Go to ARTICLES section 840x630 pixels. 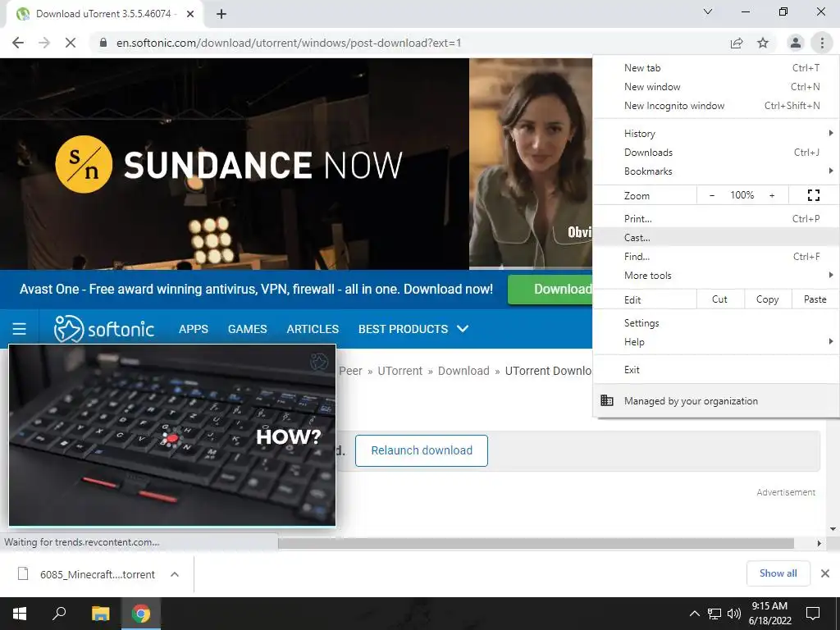point(313,329)
